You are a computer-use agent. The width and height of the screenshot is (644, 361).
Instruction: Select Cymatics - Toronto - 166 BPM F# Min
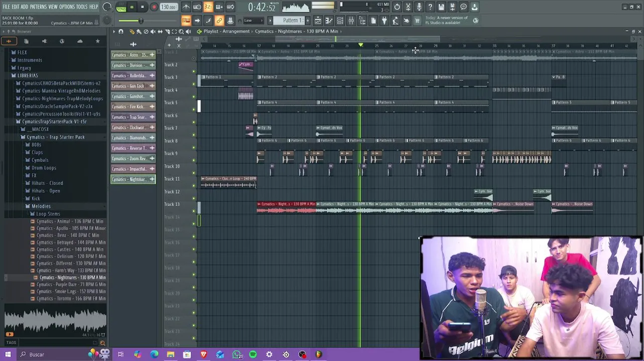click(71, 298)
